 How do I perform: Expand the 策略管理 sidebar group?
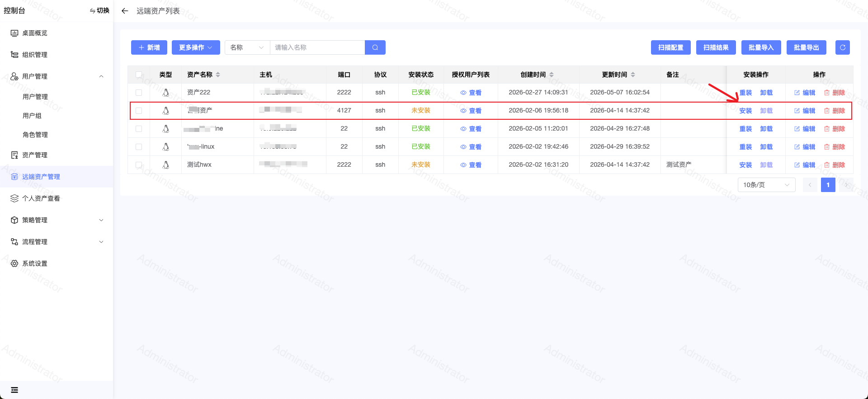(x=57, y=220)
